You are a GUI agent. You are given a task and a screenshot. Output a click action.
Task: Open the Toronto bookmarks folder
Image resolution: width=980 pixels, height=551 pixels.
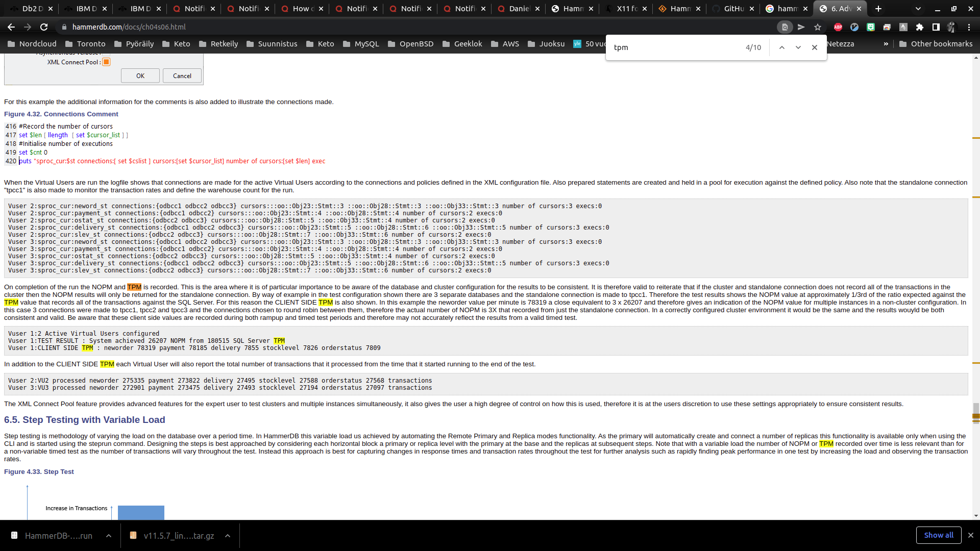85,44
